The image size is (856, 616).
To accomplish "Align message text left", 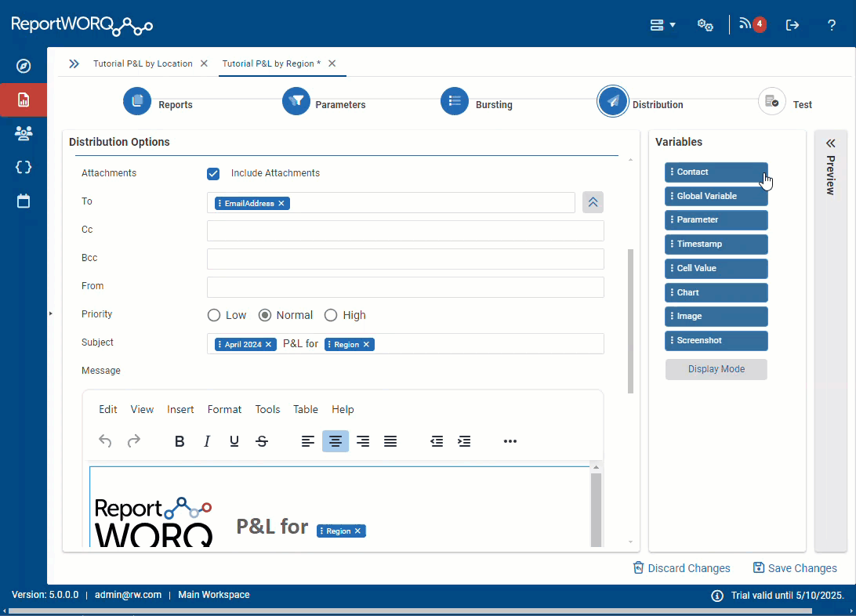I will click(x=308, y=441).
